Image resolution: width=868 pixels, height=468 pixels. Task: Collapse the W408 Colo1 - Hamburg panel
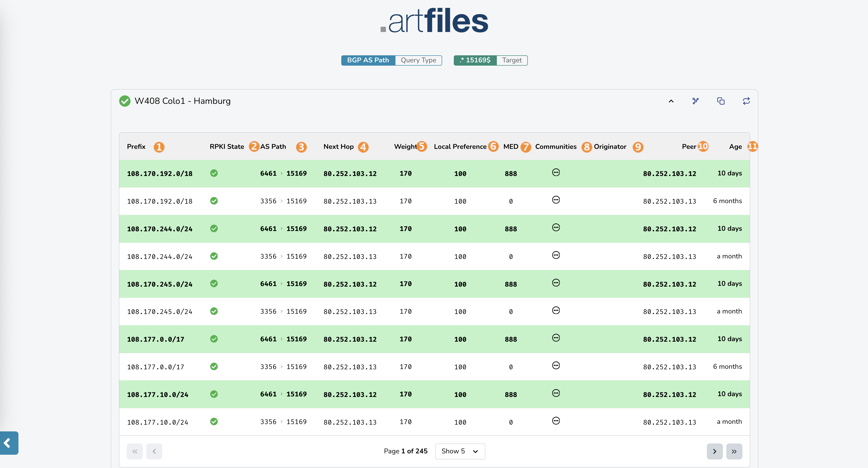pyautogui.click(x=671, y=101)
